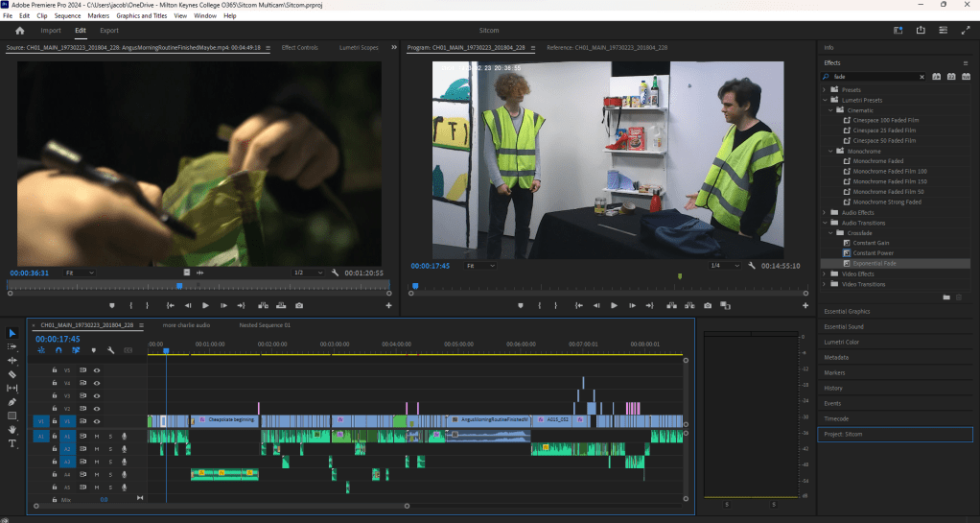Viewport: 980px width, 523px height.
Task: Switch to the Lumetri Scopes tab
Action: [x=359, y=47]
